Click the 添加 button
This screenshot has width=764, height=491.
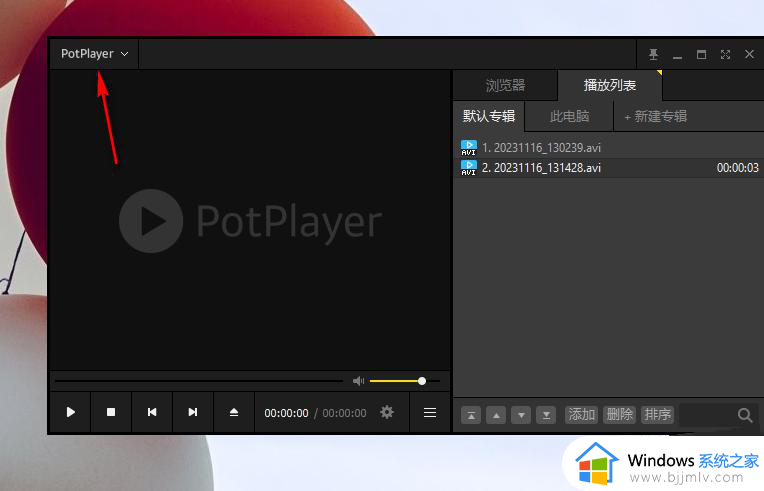click(582, 415)
